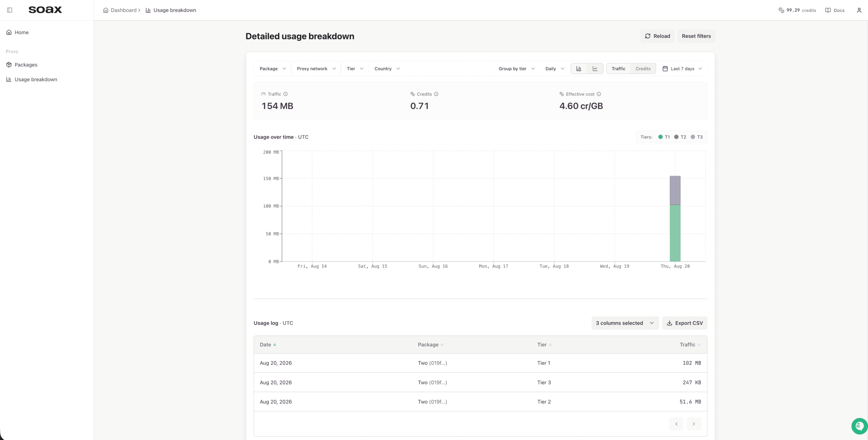Open the user account icon
Screen dimensions: 868x440
[x=859, y=10]
